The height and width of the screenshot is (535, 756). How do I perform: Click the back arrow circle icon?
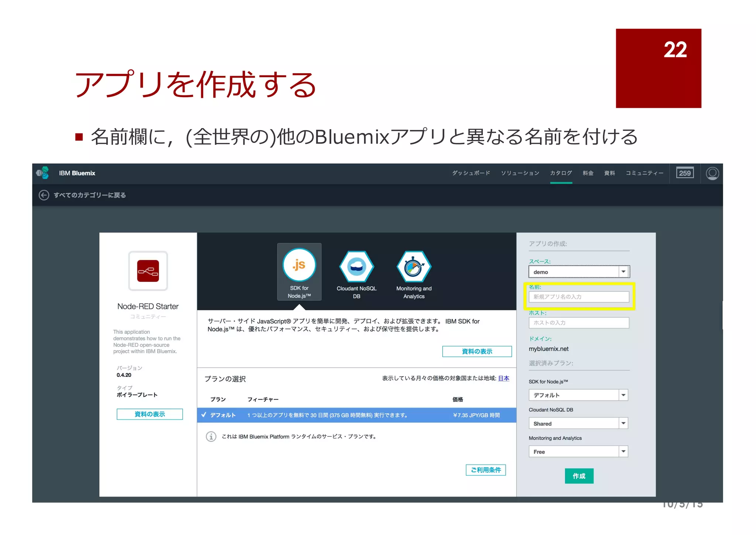[x=44, y=195]
